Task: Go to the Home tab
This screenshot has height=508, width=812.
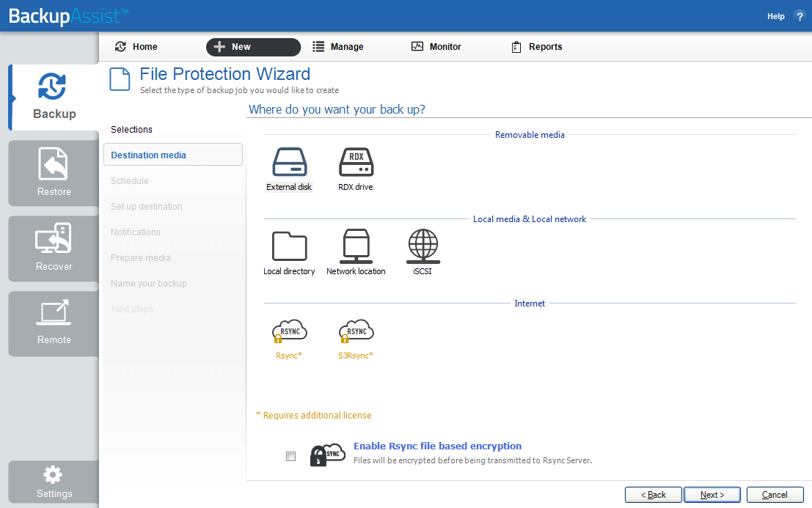Action: pyautogui.click(x=136, y=47)
